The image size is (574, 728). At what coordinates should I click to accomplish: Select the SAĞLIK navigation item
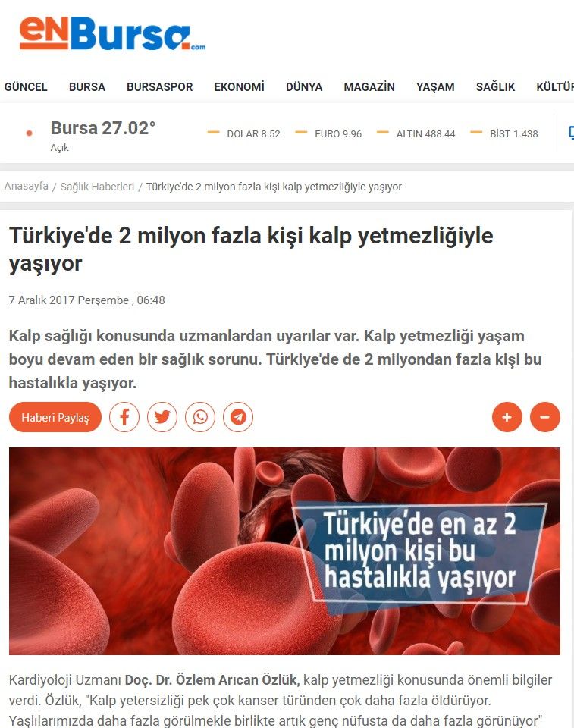point(495,86)
